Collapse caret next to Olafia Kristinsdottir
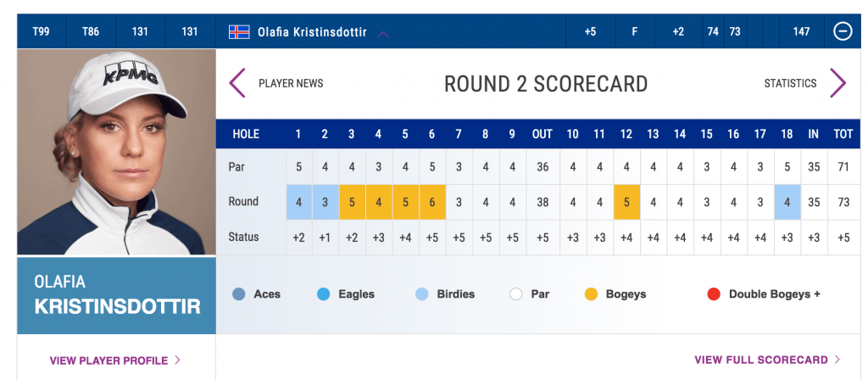 (x=383, y=34)
